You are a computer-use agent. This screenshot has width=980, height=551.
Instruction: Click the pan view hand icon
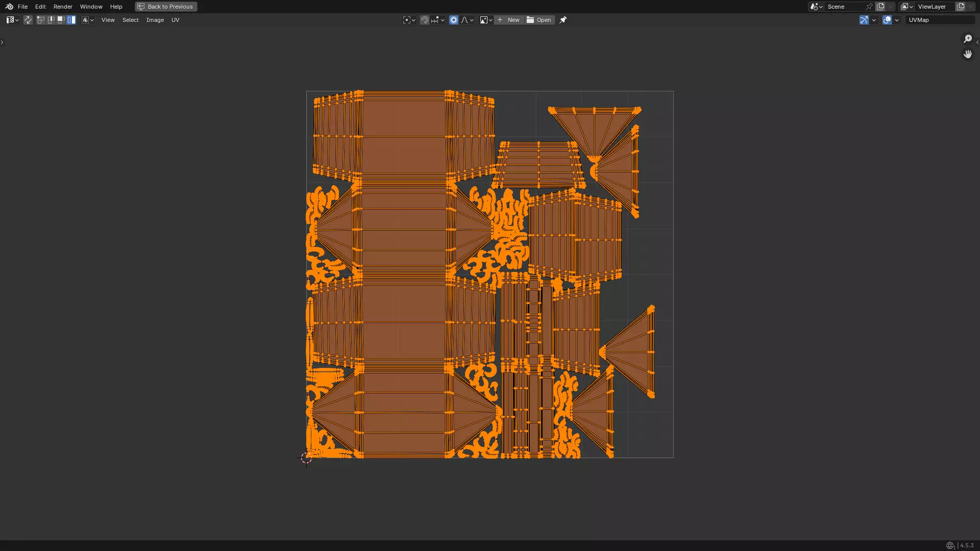[x=967, y=54]
